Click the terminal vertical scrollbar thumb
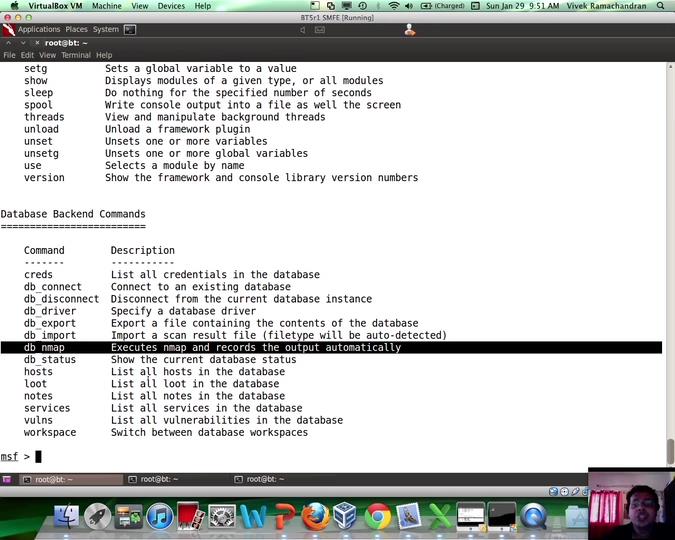The image size is (675, 540). tap(670, 452)
